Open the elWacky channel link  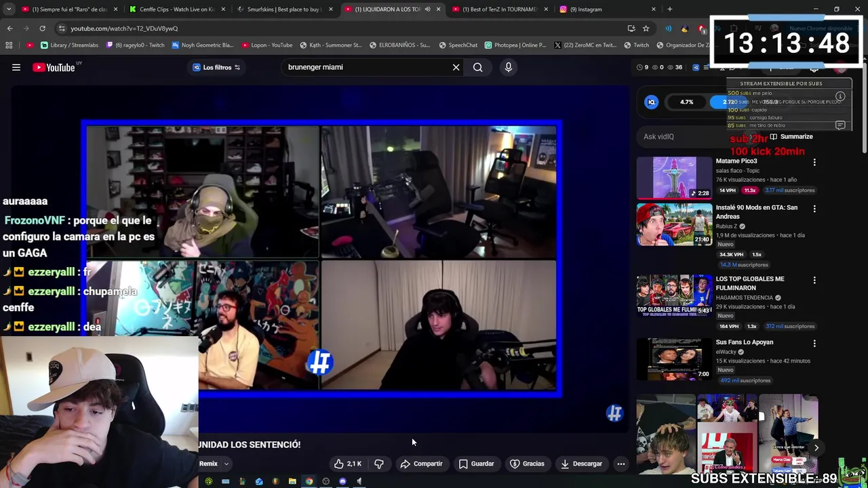coord(726,352)
